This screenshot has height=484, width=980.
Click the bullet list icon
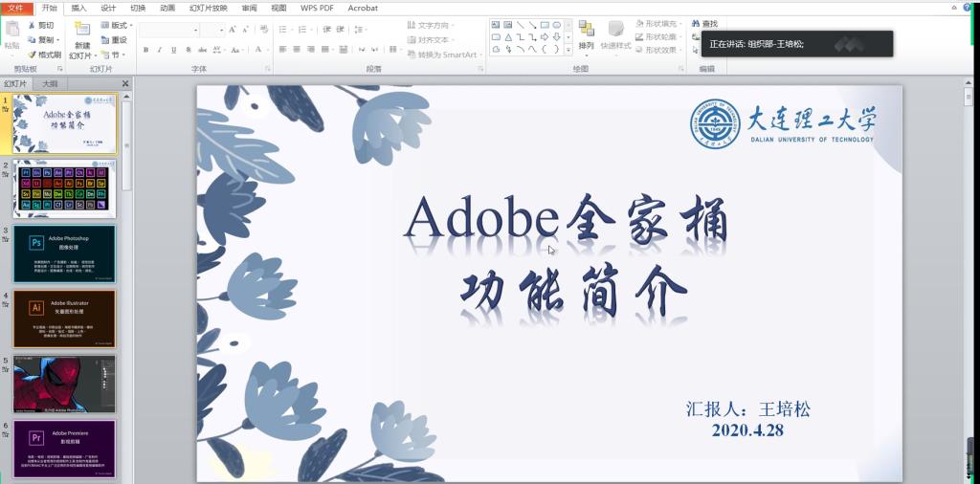pos(283,30)
